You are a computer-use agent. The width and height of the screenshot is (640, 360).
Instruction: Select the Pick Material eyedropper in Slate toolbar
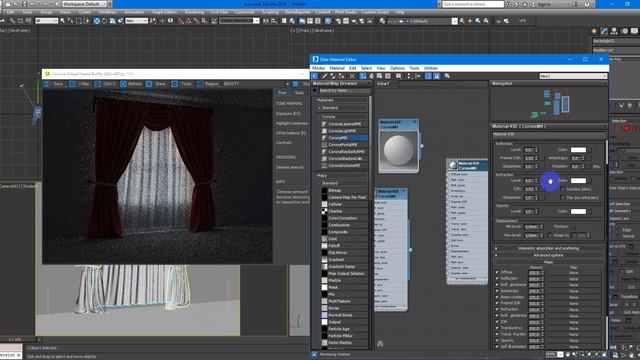[324, 76]
